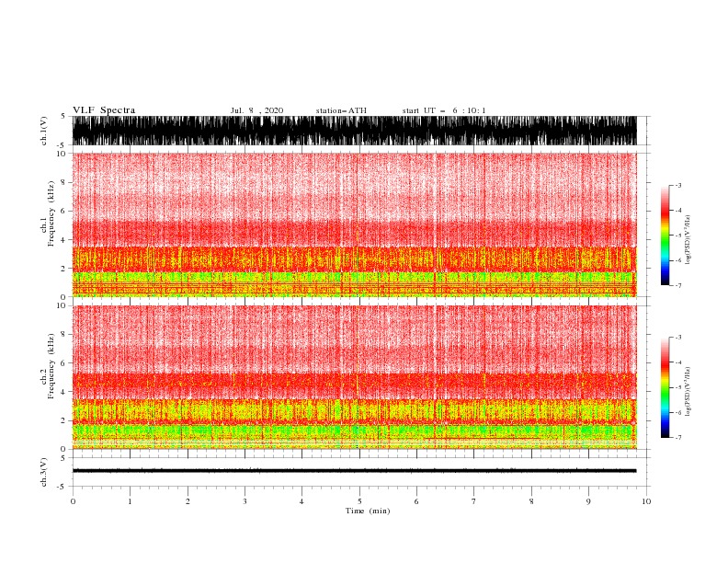Screen dimensions: 728x563
Task: Click the time axis tick label "6"
Action: pos(416,501)
